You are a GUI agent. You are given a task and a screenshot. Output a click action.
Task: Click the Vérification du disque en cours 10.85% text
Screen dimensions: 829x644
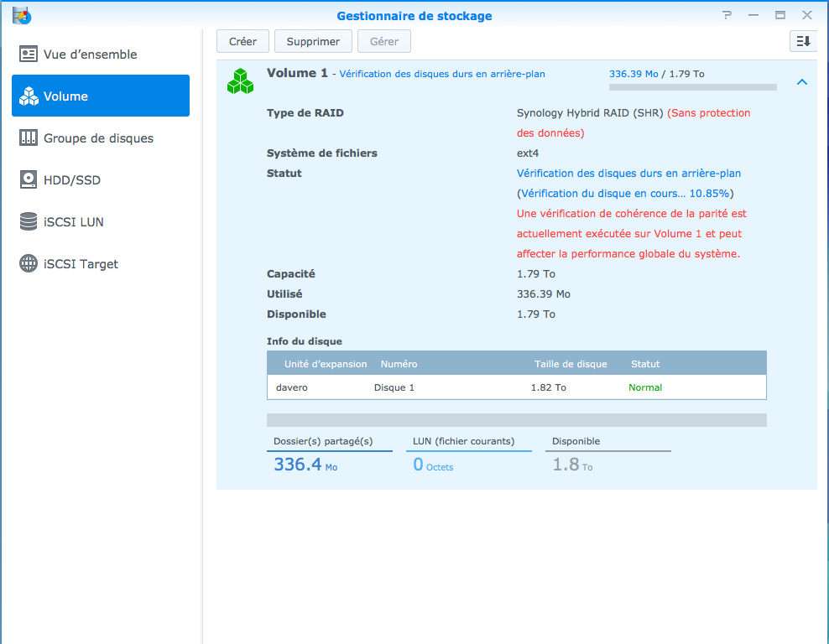point(625,194)
